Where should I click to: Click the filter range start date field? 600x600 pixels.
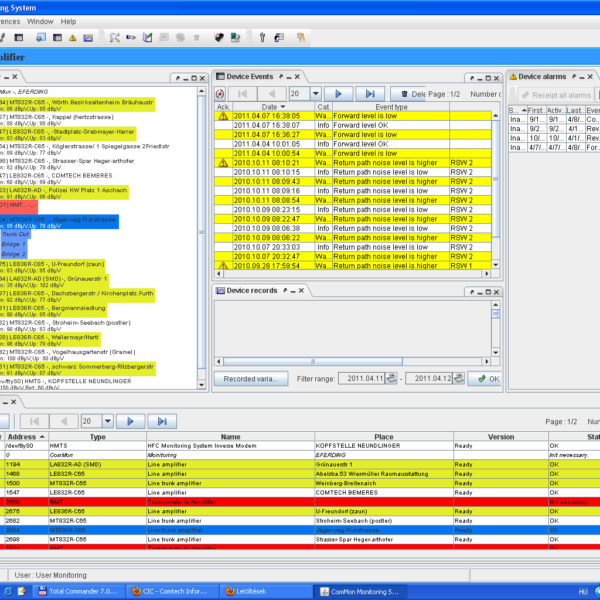360,379
